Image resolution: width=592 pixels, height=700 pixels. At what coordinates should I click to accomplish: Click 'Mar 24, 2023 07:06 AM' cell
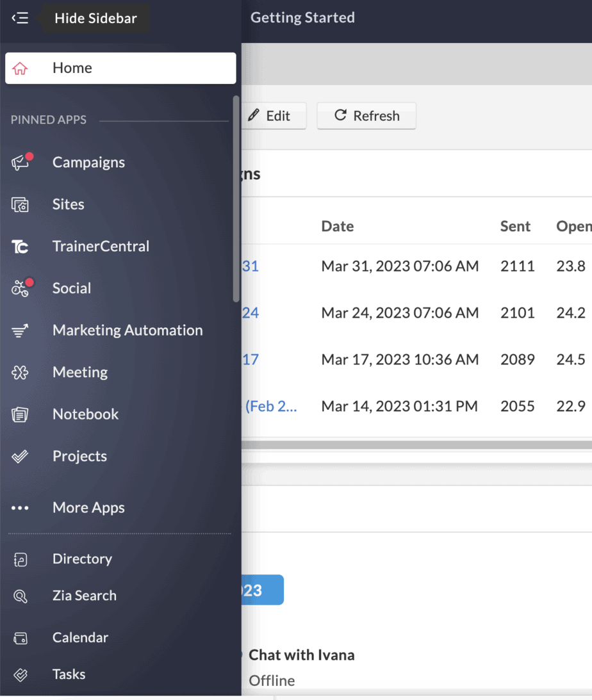click(400, 313)
